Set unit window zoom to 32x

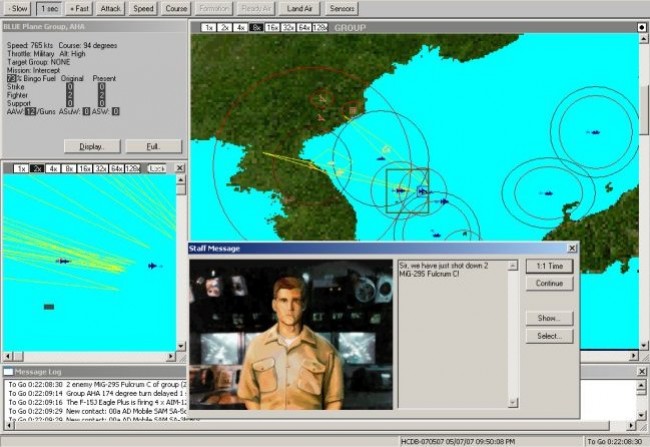pyautogui.click(x=100, y=168)
